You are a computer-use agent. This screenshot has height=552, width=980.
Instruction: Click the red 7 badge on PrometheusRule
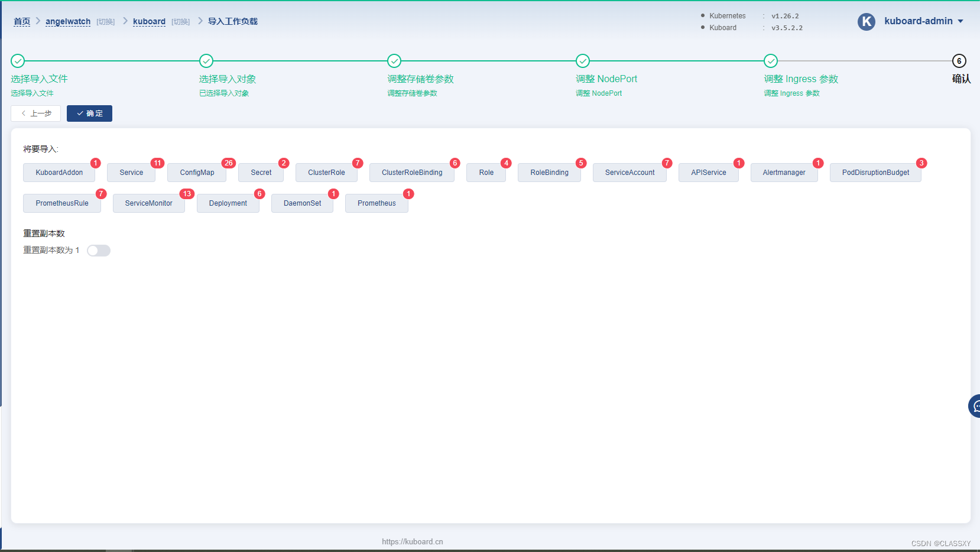[x=101, y=194]
